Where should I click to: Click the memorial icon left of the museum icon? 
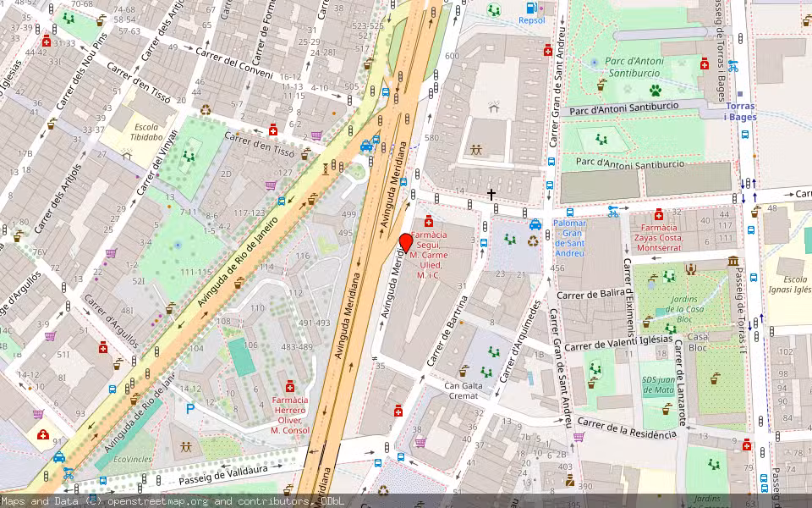pos(691,268)
